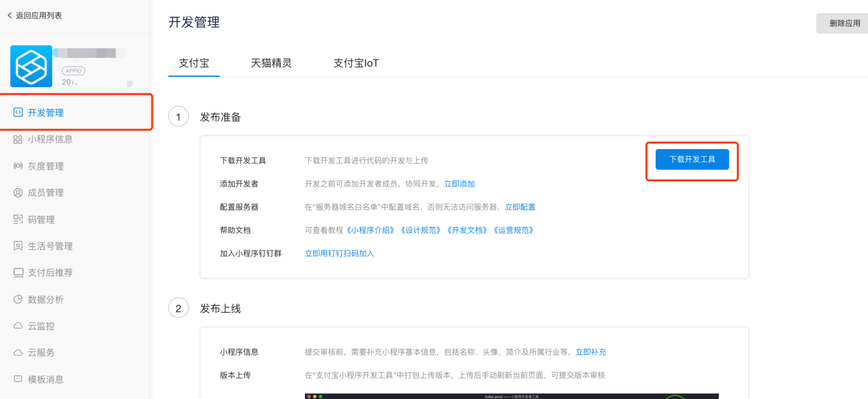The width and height of the screenshot is (868, 399).
Task: Switch to the 天猫精灵 tab
Action: tap(271, 63)
